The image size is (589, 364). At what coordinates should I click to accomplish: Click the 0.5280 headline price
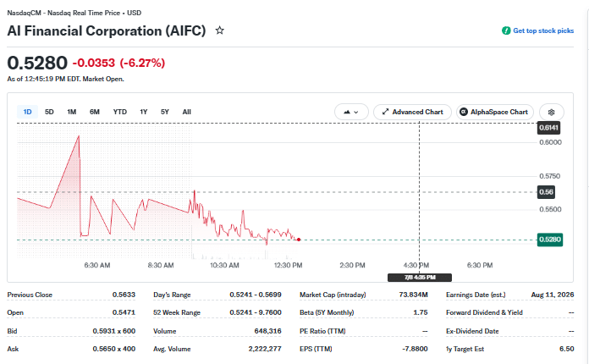pos(37,63)
